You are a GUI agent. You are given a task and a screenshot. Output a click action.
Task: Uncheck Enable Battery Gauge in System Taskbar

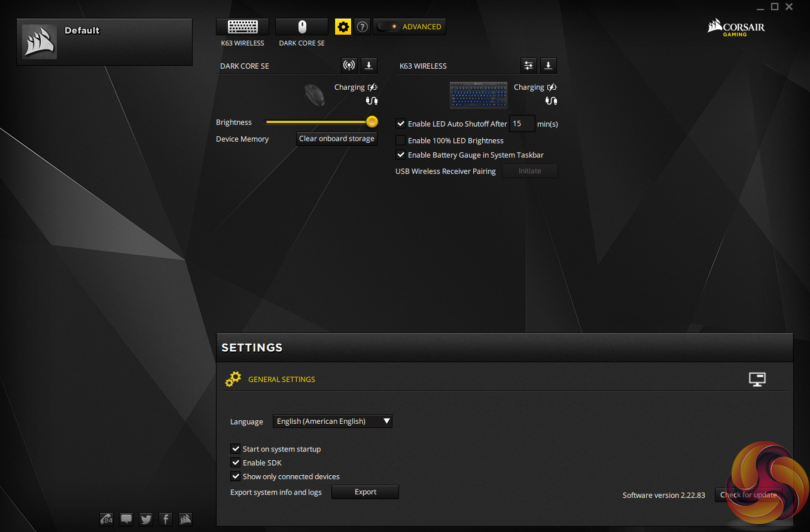click(401, 155)
